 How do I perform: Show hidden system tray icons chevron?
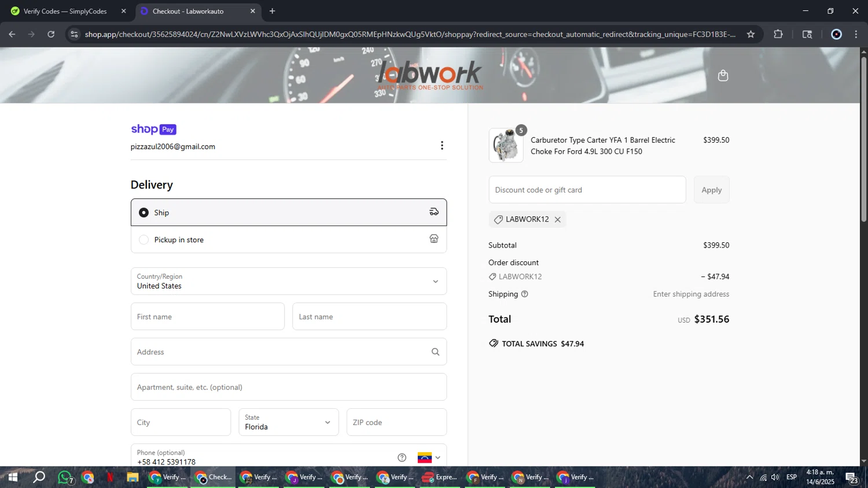point(749,478)
